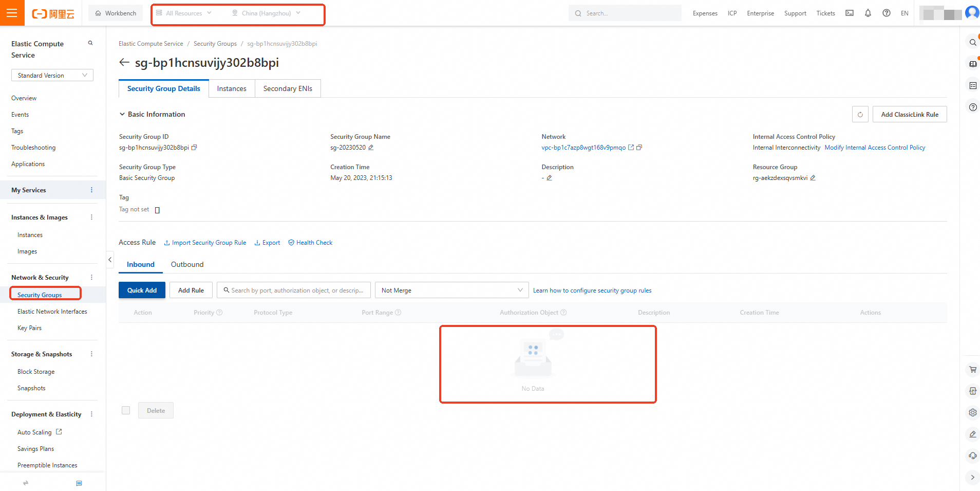Switch to the Secondary ENIs tab

click(x=288, y=88)
